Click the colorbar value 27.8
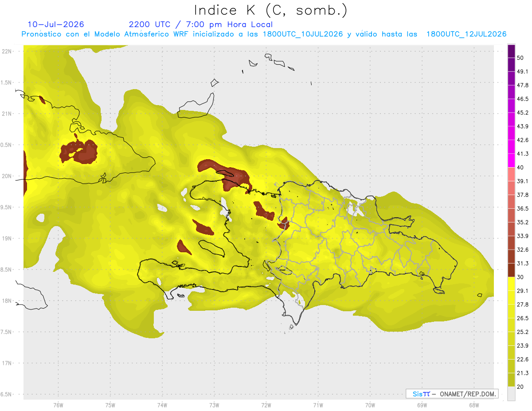 point(523,304)
